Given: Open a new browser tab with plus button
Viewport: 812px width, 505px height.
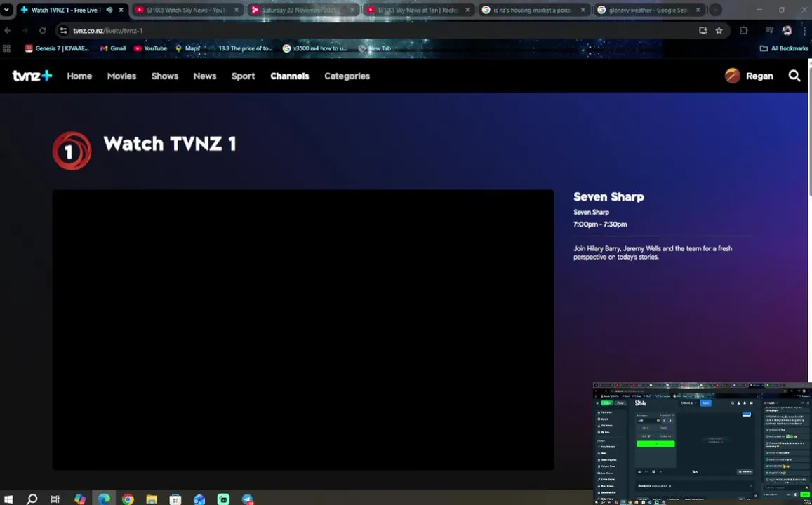Looking at the screenshot, I should coord(715,10).
